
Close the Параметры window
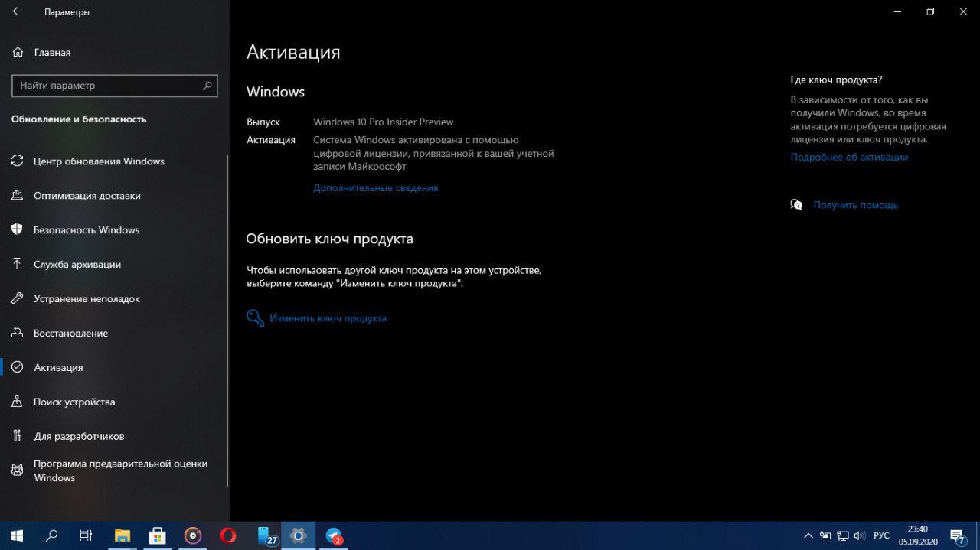(963, 11)
